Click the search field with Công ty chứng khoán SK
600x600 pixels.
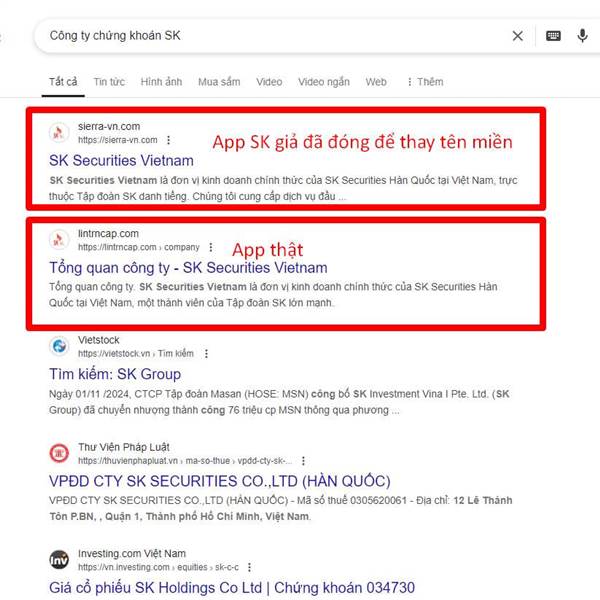point(268,36)
